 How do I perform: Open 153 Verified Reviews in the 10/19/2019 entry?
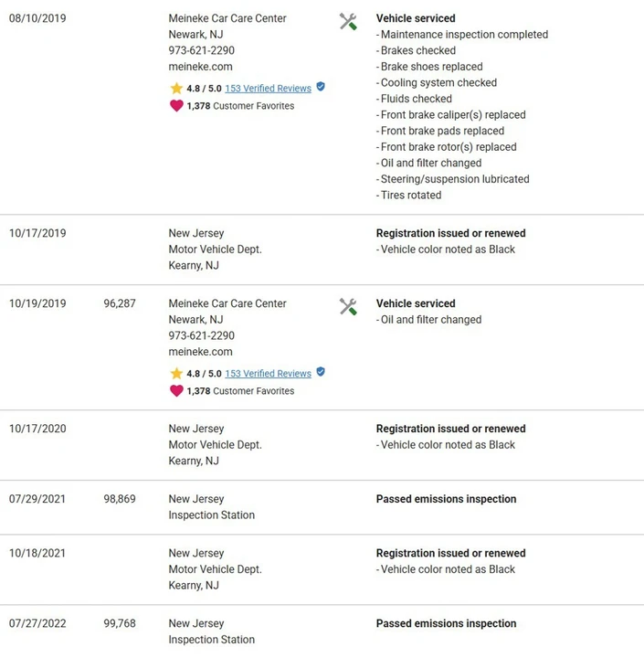coord(268,374)
